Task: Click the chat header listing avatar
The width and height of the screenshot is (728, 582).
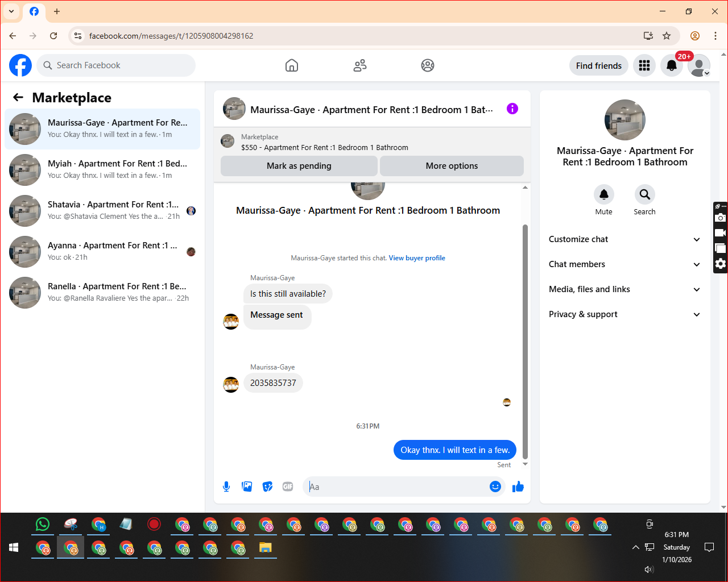Action: (x=234, y=109)
